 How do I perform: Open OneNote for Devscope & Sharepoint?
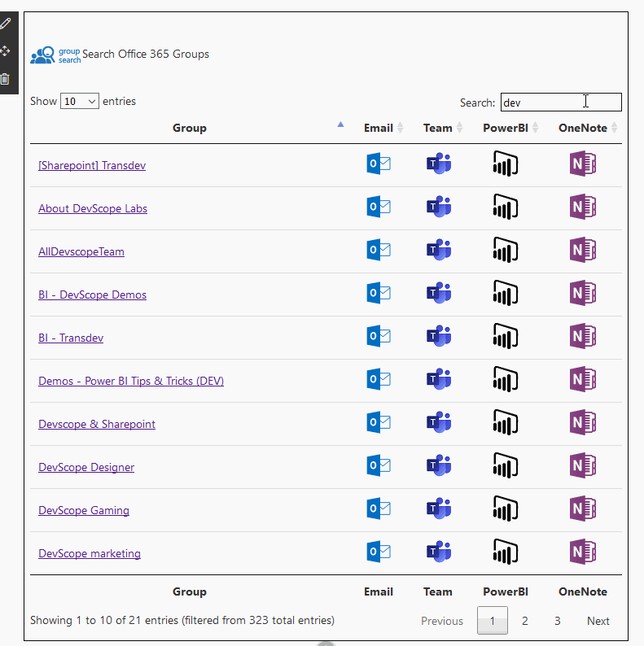[583, 422]
